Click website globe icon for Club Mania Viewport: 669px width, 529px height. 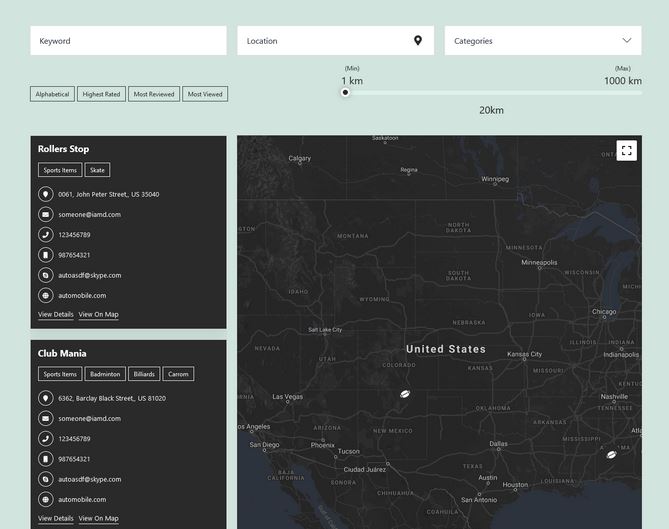click(x=46, y=499)
